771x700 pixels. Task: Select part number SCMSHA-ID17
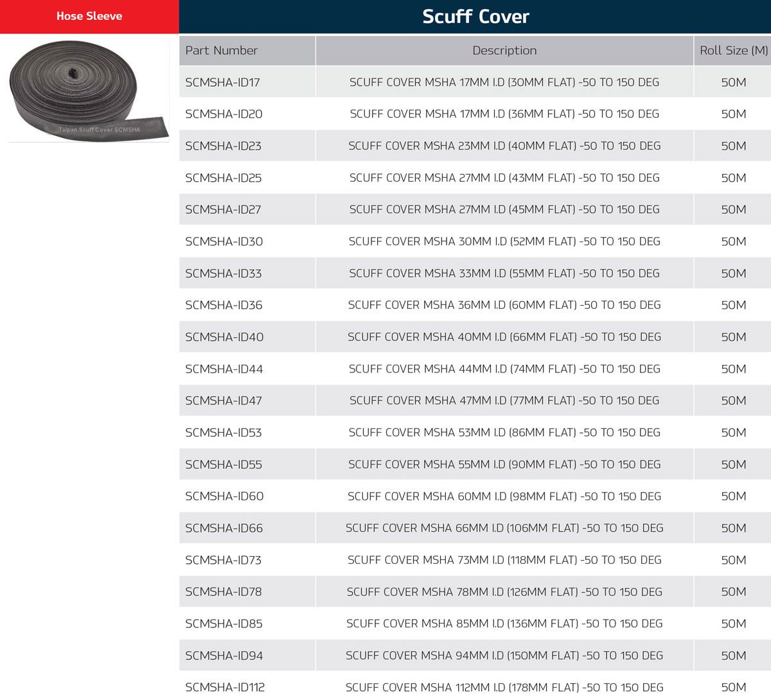pos(222,82)
